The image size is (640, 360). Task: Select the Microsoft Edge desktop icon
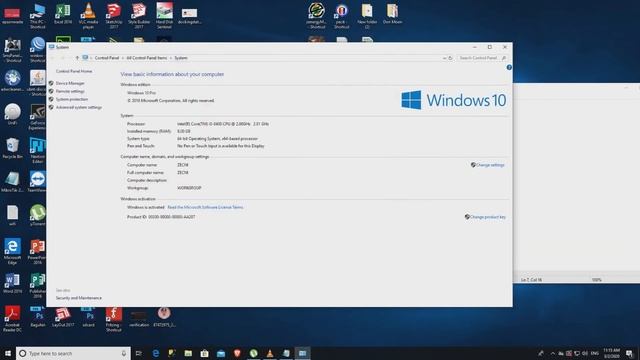tap(13, 252)
